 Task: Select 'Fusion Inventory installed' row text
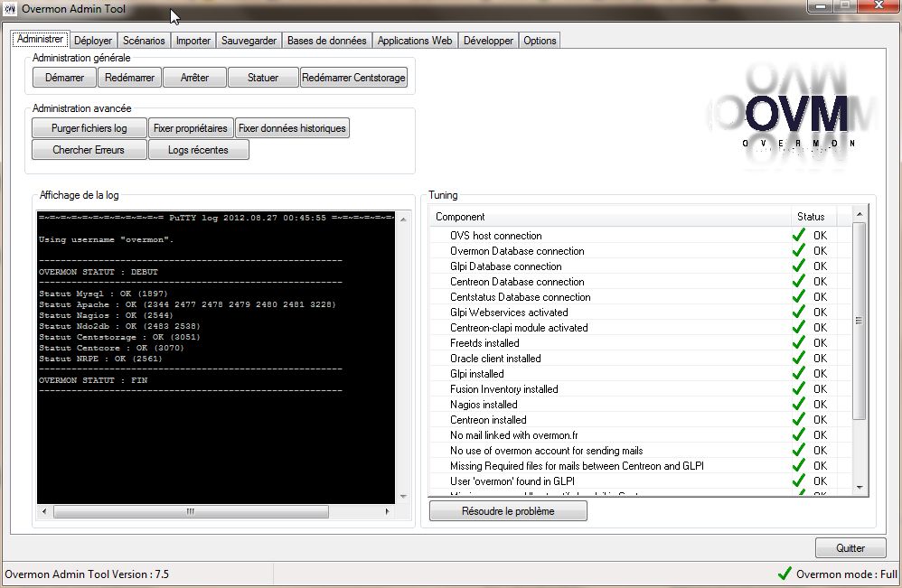click(x=504, y=389)
